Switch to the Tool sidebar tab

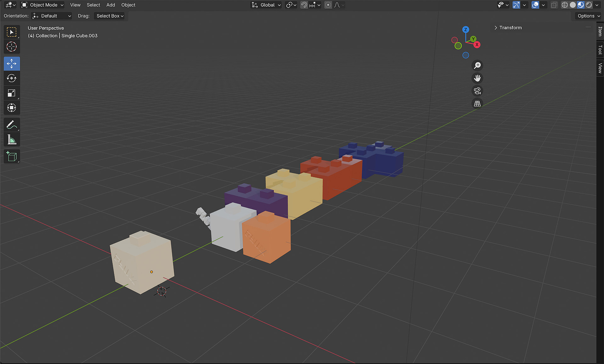click(x=600, y=49)
